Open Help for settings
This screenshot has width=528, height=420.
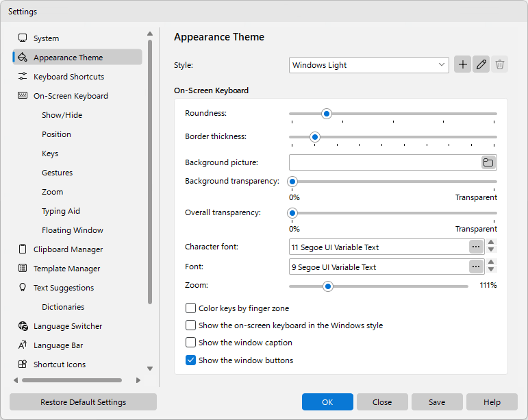492,402
